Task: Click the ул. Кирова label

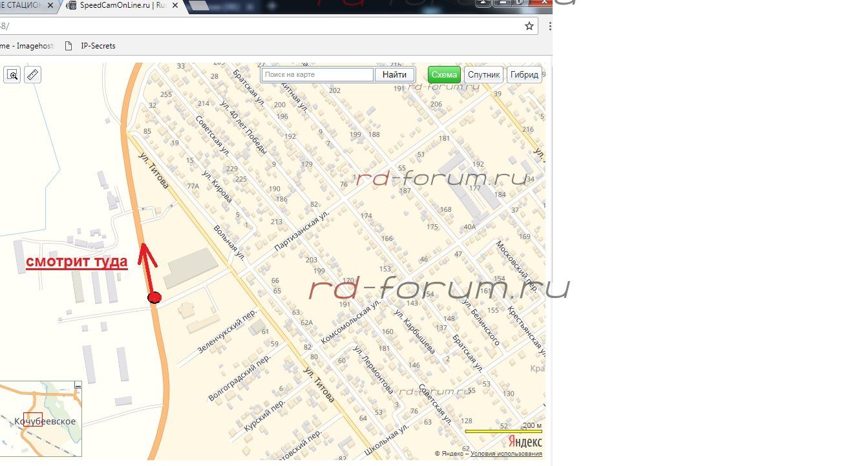Action: click(217, 186)
